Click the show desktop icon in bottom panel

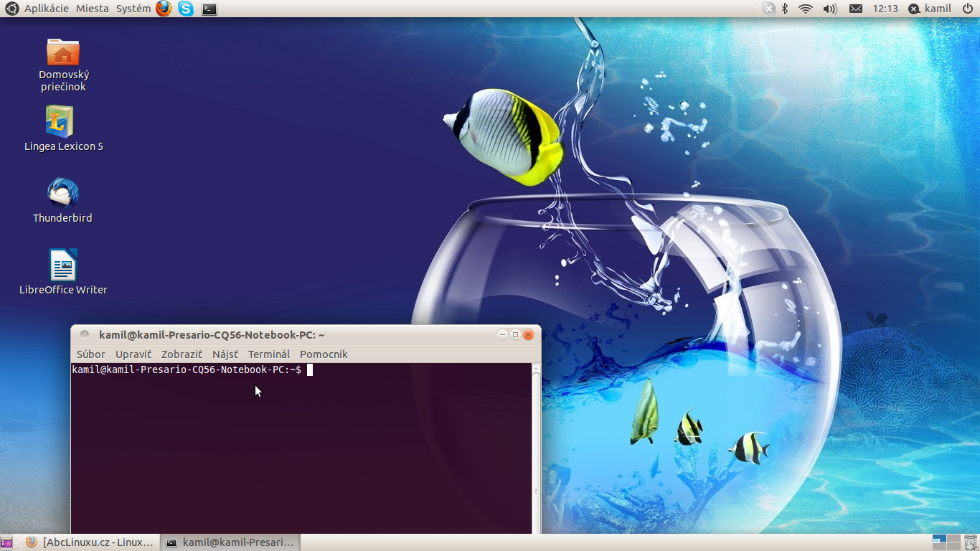[6, 542]
